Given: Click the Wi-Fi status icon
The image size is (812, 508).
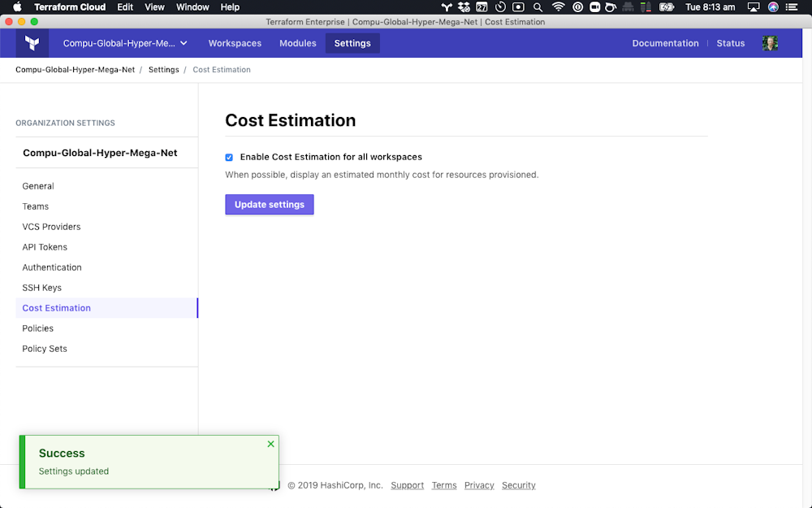Looking at the screenshot, I should [x=558, y=7].
